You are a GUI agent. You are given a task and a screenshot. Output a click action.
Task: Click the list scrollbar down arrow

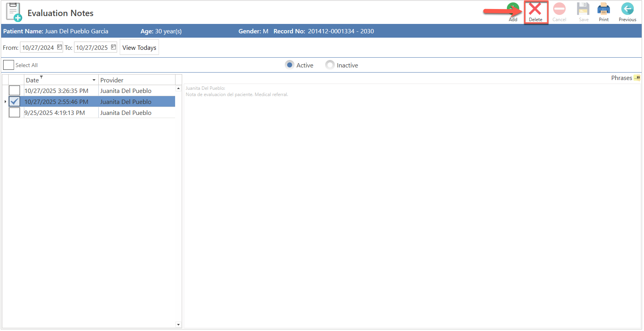click(178, 324)
